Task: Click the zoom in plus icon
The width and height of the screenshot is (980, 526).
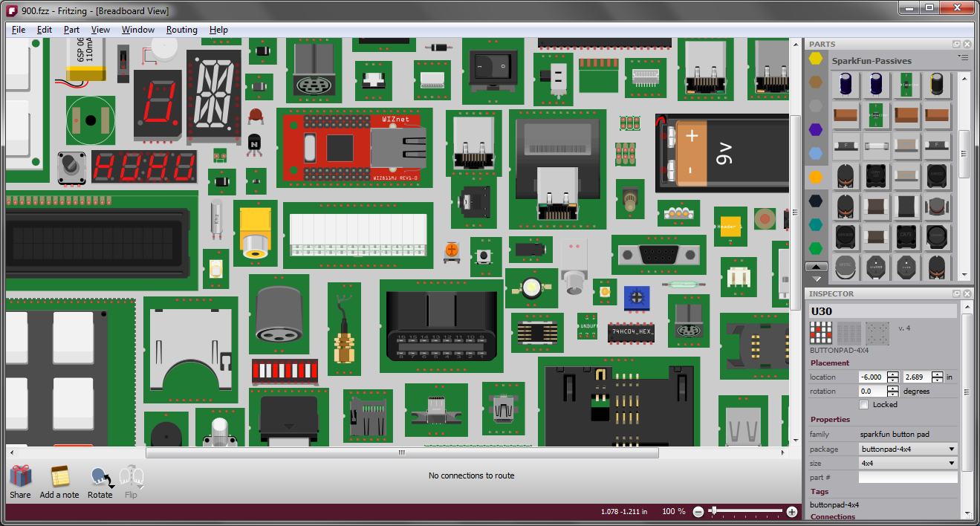Action: [x=792, y=511]
